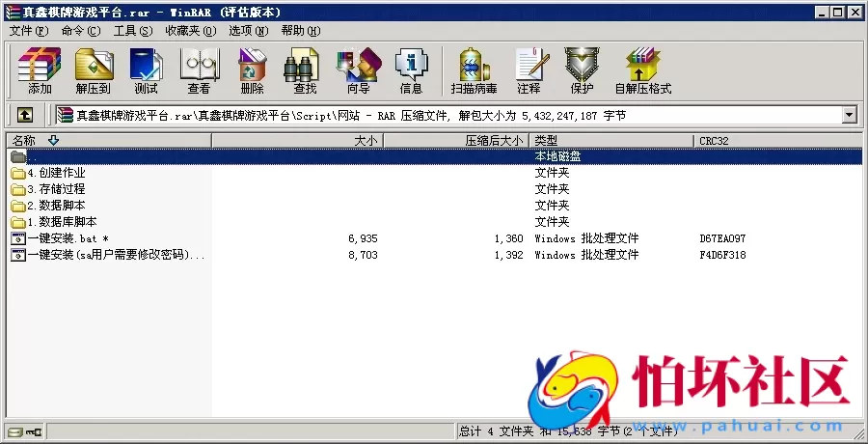Click the 解压到 (Extract To) icon

click(x=93, y=70)
